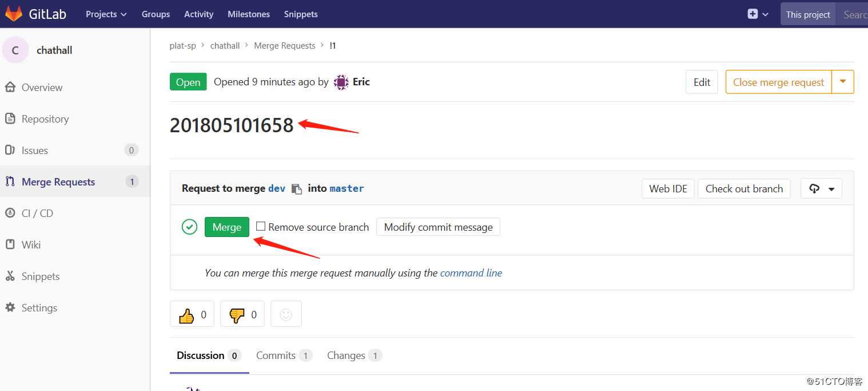Click the Snippets scissors icon
The image size is (868, 391).
pos(10,276)
